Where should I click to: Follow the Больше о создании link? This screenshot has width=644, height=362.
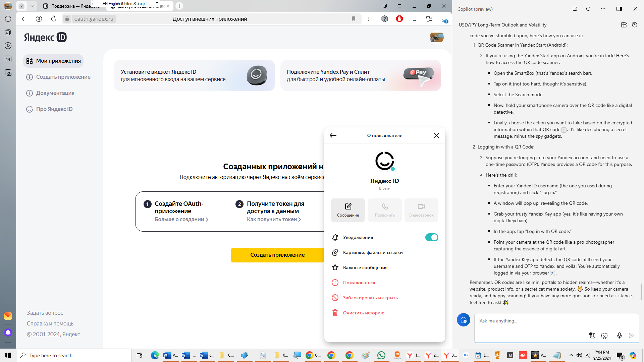(x=181, y=219)
